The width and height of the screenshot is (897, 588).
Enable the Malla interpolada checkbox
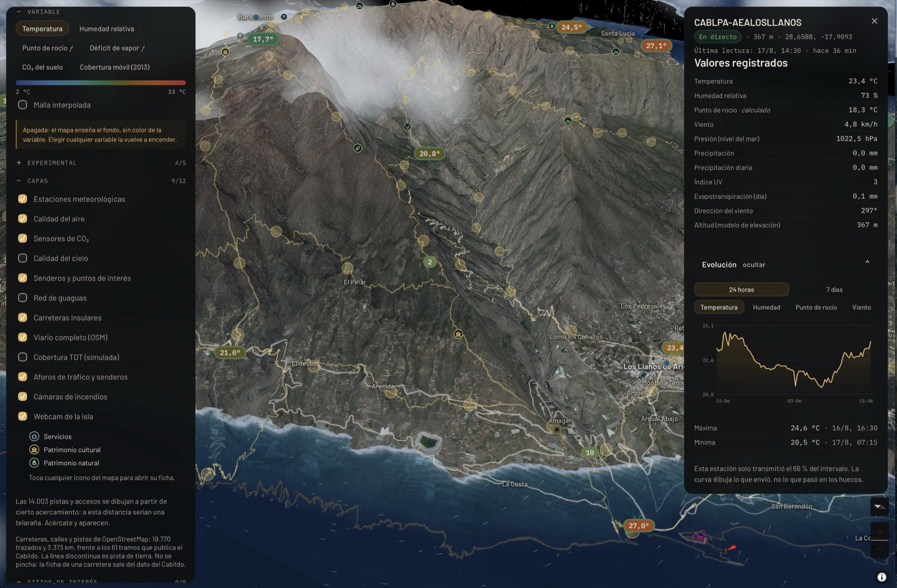click(22, 105)
